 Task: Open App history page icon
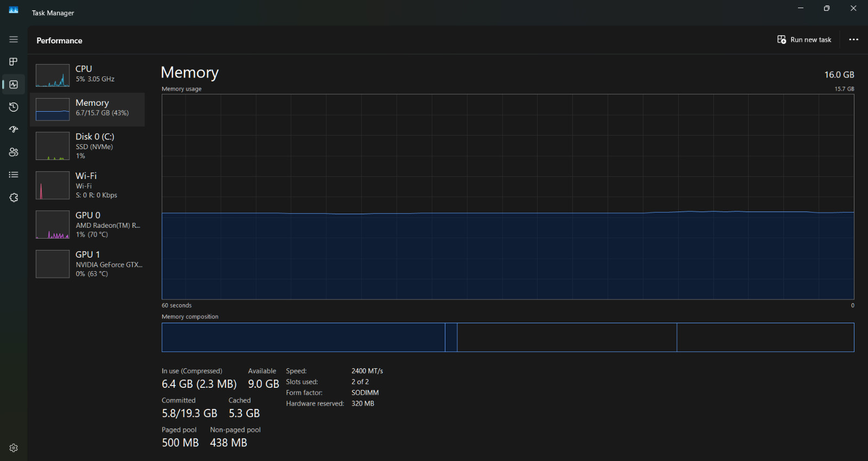pos(14,107)
